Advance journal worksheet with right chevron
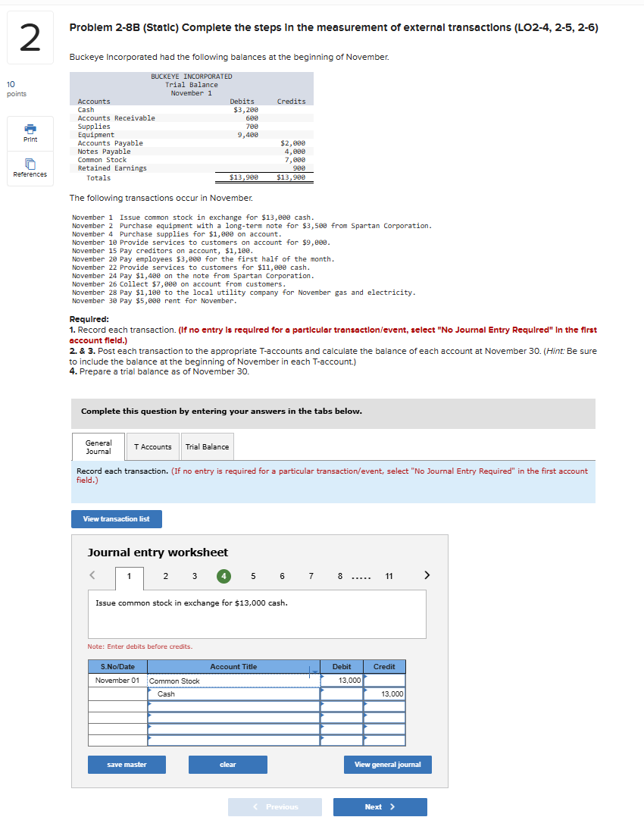Screen dimensions: 644x817 point(427,574)
